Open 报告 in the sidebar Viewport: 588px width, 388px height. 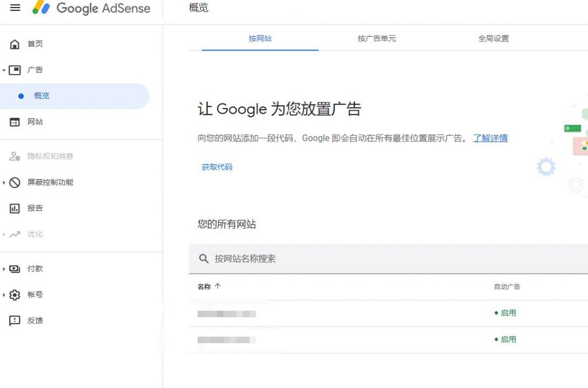tap(35, 208)
